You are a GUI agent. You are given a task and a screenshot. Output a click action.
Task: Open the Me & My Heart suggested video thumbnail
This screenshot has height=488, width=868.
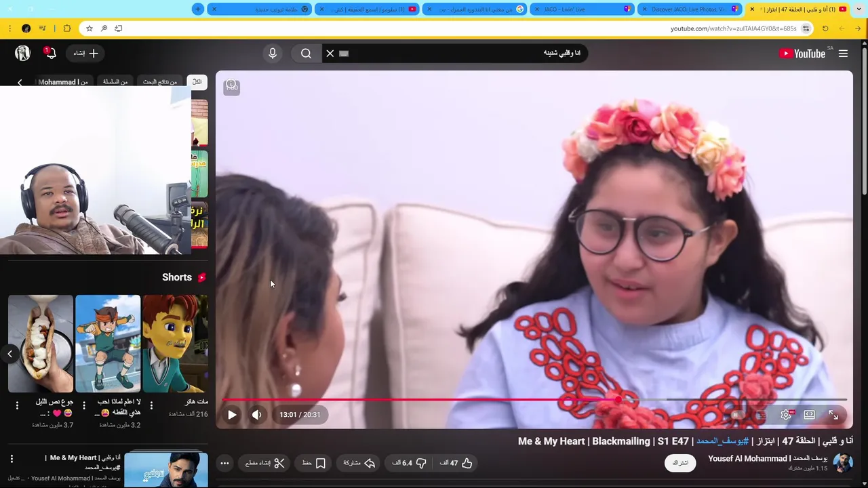(166, 469)
